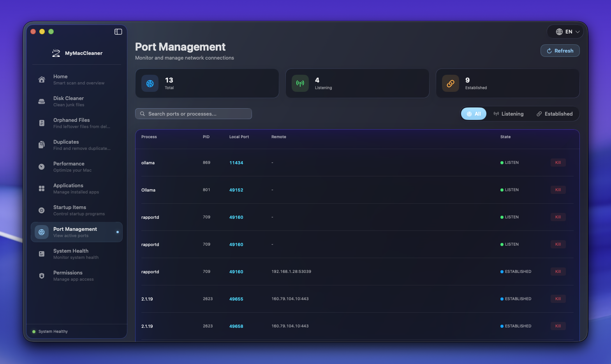Select the Established filter tab

(x=555, y=114)
